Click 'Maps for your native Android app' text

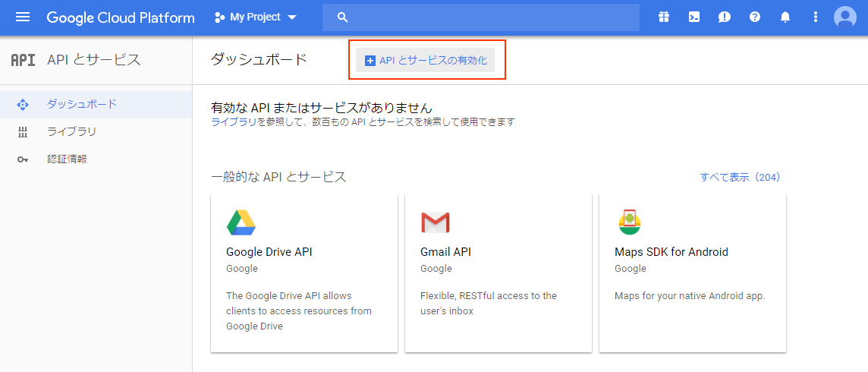690,295
